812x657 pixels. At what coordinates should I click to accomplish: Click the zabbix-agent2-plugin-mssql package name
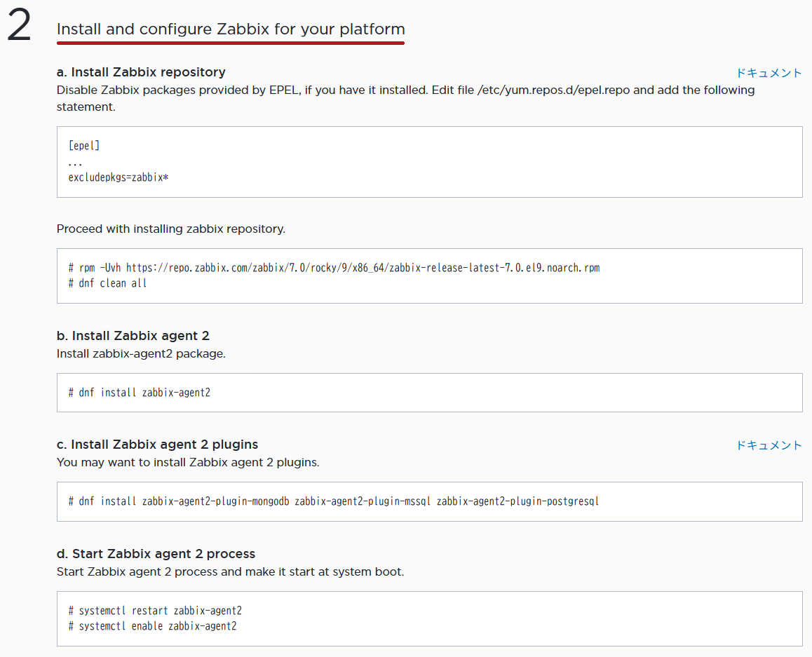tap(363, 501)
